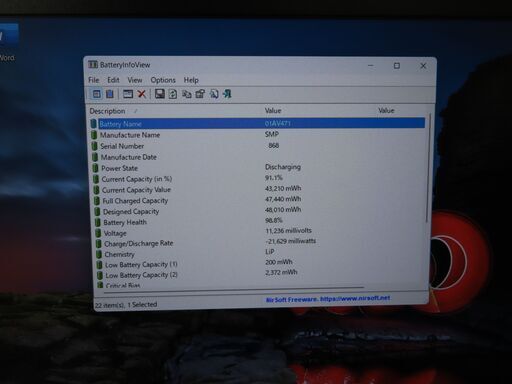Click the Discharging power state value
Screen dimensions: 512x384
tap(283, 167)
